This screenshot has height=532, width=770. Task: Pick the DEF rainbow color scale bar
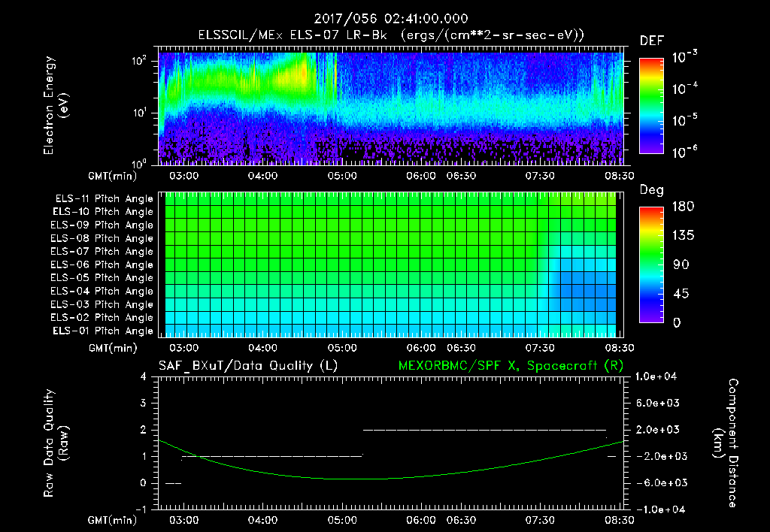click(x=651, y=105)
